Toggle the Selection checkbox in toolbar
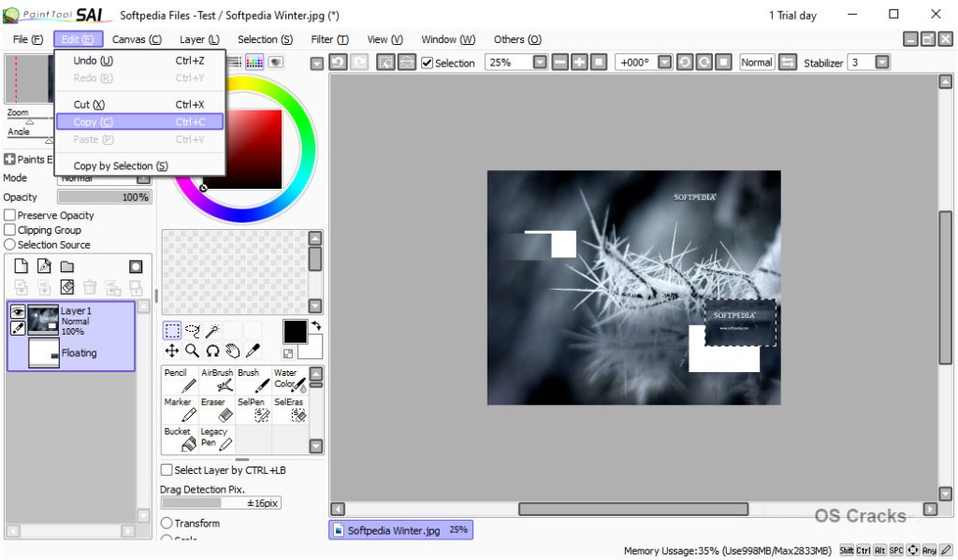Screen dimensions: 958x560 tap(427, 63)
